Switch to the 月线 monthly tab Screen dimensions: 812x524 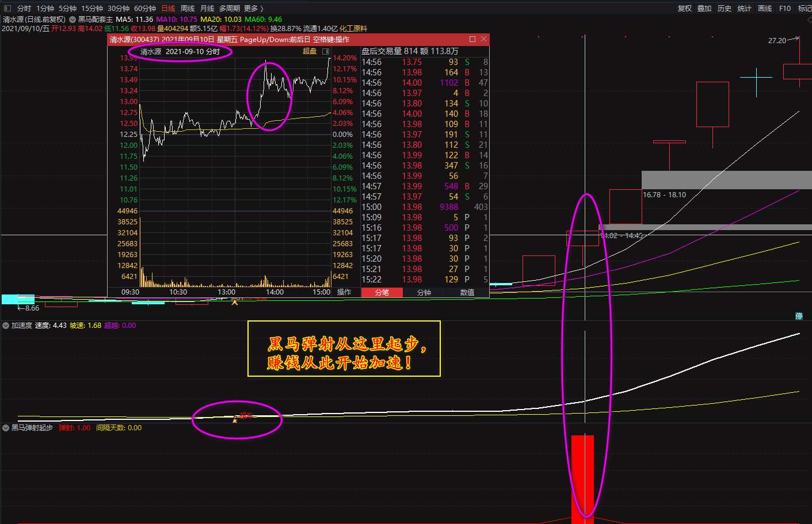click(207, 9)
